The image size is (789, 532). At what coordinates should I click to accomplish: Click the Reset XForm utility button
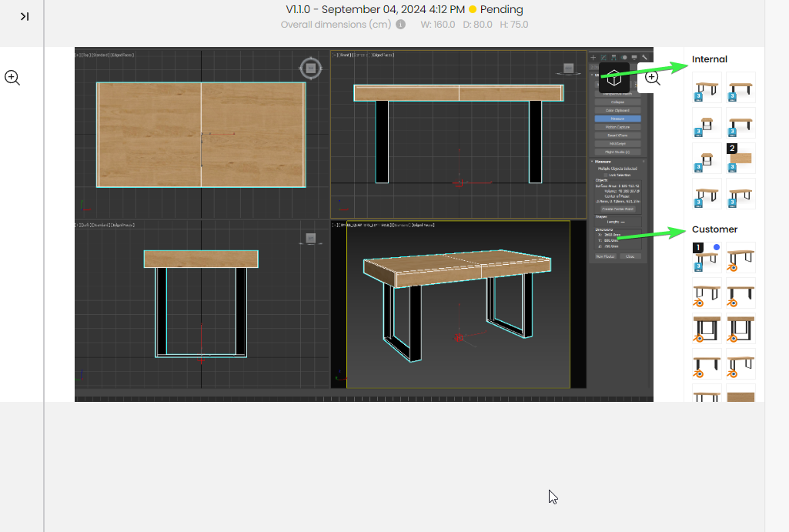(617, 135)
